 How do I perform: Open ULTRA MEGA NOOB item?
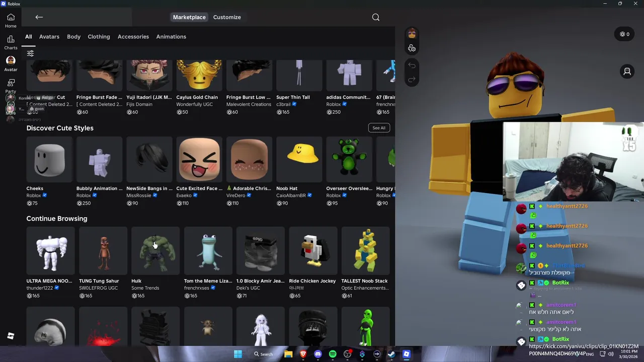coord(50,250)
